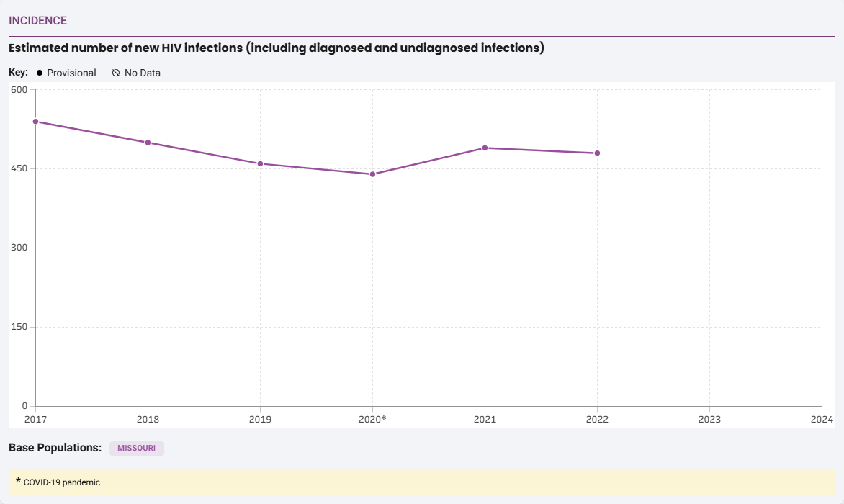Expand the Key options
The width and height of the screenshot is (844, 504).
[x=19, y=72]
